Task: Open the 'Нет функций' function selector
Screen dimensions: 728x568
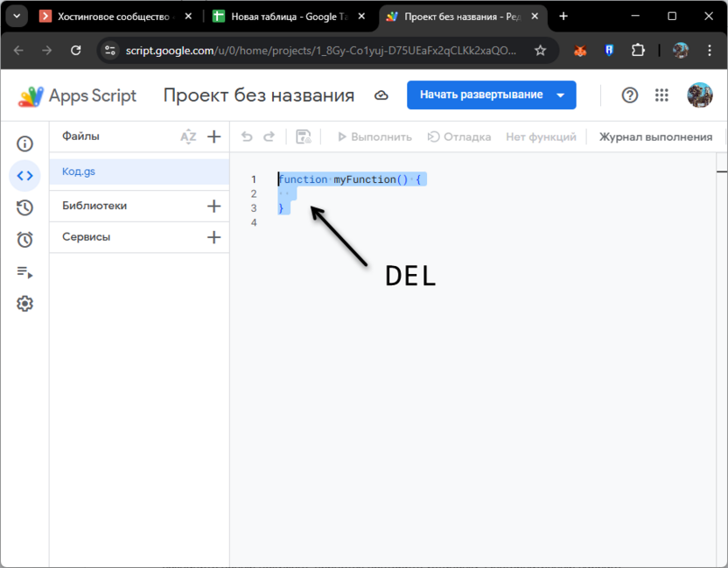Action: 541,137
